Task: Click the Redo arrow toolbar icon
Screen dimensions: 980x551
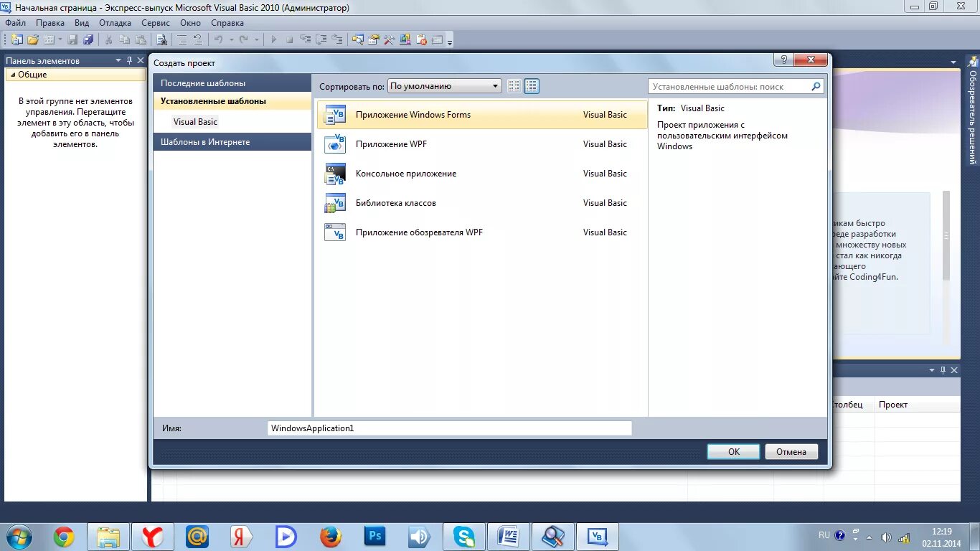Action: click(243, 39)
